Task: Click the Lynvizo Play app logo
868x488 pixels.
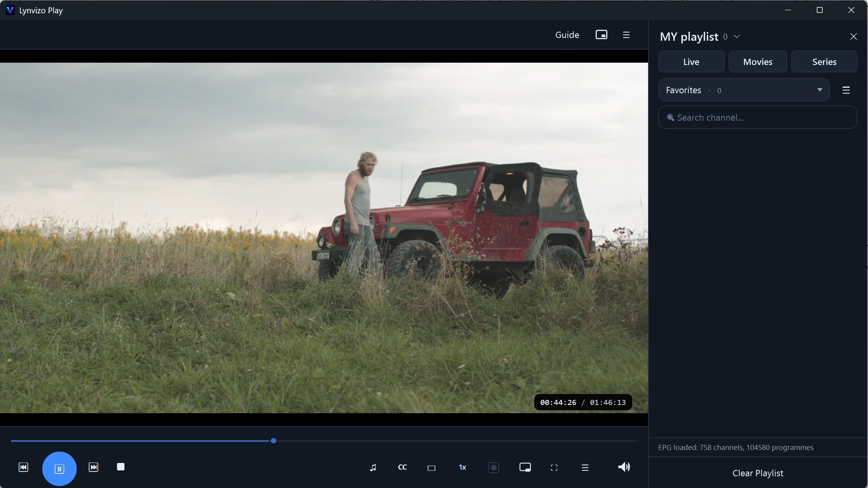Action: click(10, 10)
